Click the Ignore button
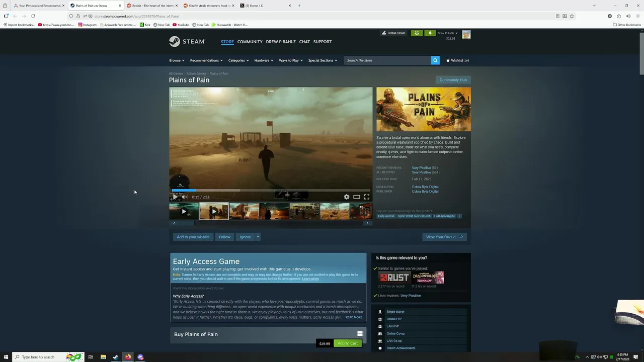The height and width of the screenshot is (362, 644). (x=246, y=237)
